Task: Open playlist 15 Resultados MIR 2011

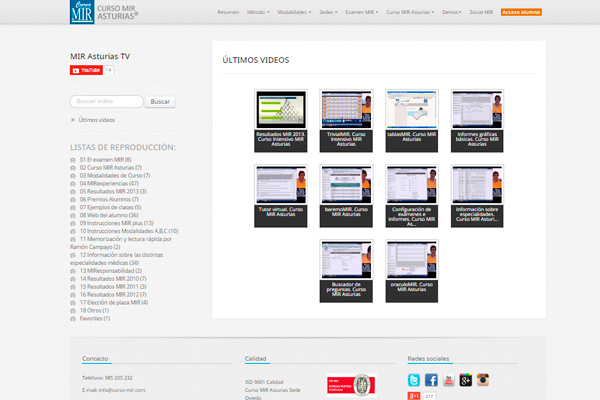Action: pos(113,287)
